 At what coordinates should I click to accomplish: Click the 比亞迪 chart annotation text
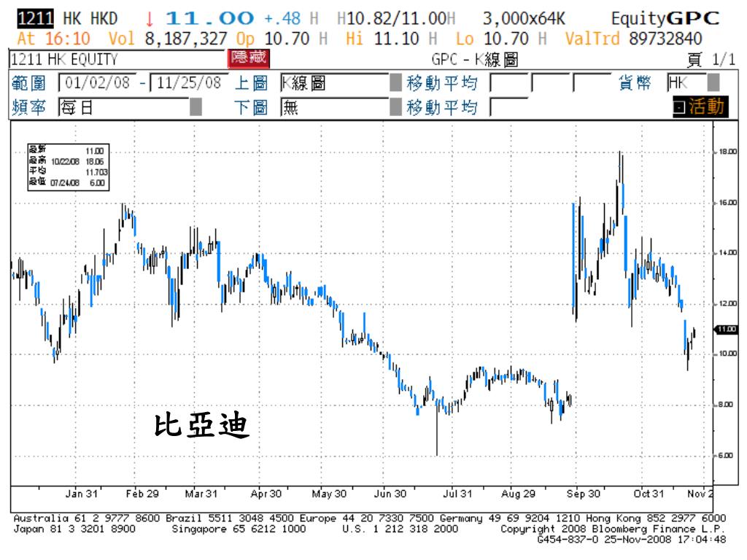tap(201, 425)
